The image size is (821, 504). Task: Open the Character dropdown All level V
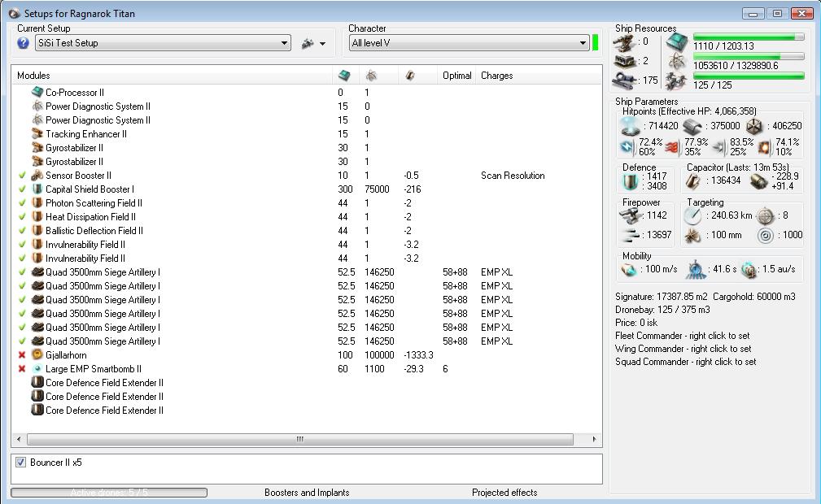469,43
